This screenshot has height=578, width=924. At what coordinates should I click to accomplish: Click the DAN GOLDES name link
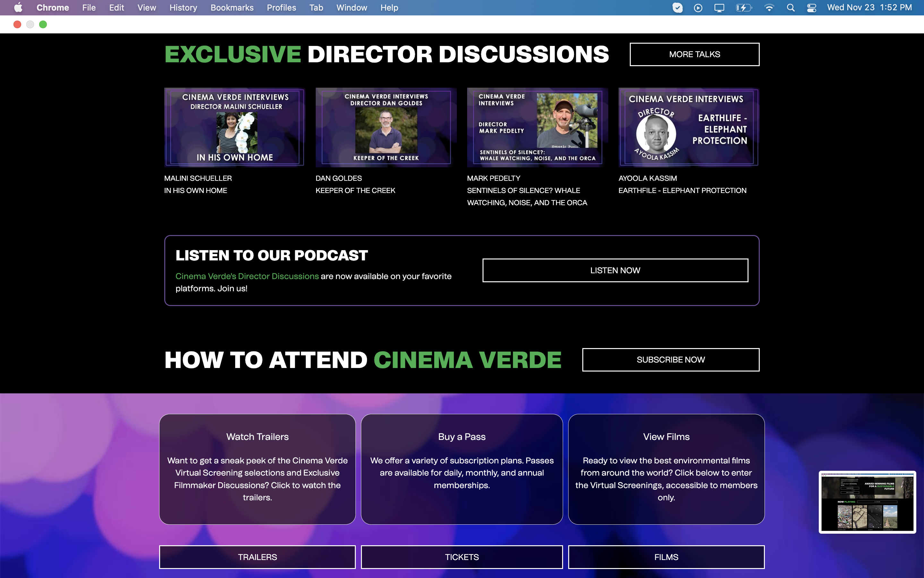[x=339, y=178]
